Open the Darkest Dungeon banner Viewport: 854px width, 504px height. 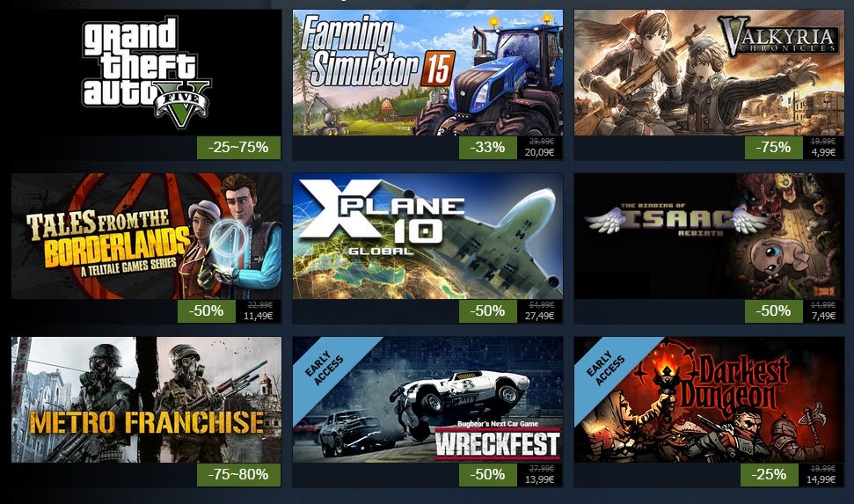pyautogui.click(x=709, y=399)
